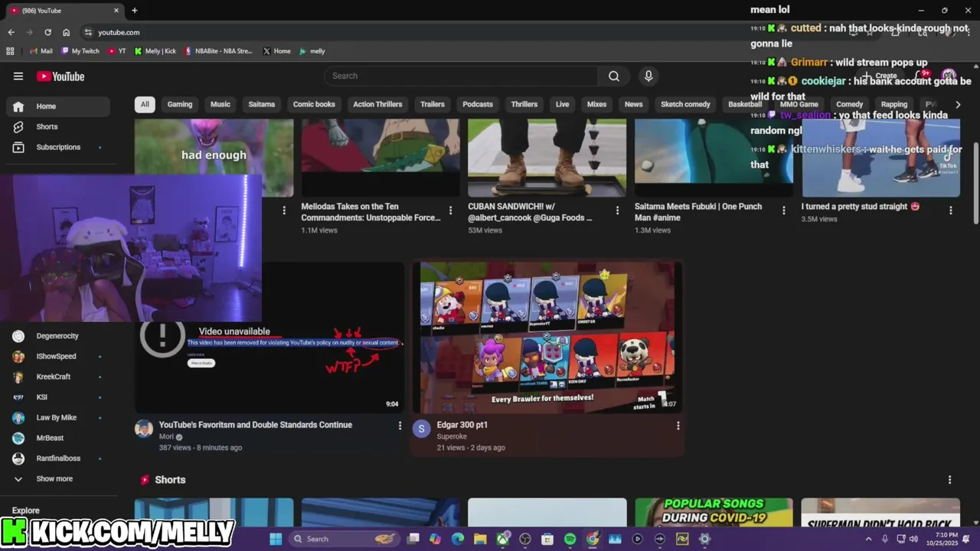Open options for Meliodas Ten Commandments video
Viewport: 980px width, 551px height.
450,210
